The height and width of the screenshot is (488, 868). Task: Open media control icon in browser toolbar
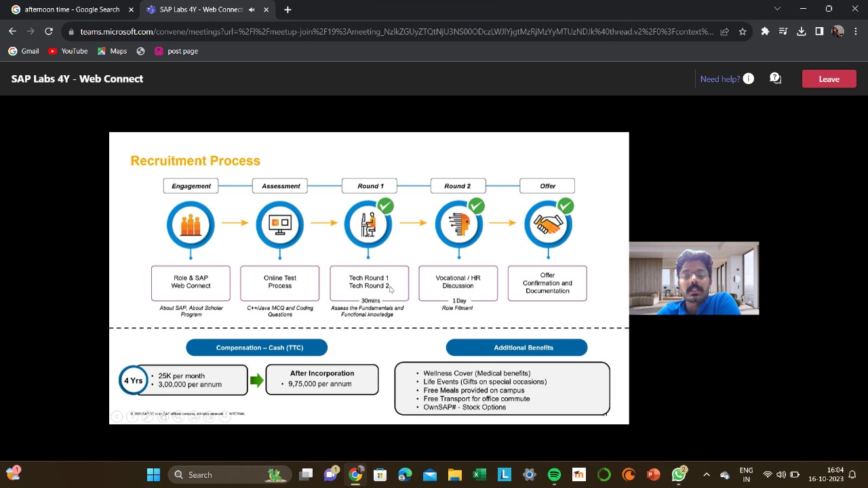click(x=783, y=31)
